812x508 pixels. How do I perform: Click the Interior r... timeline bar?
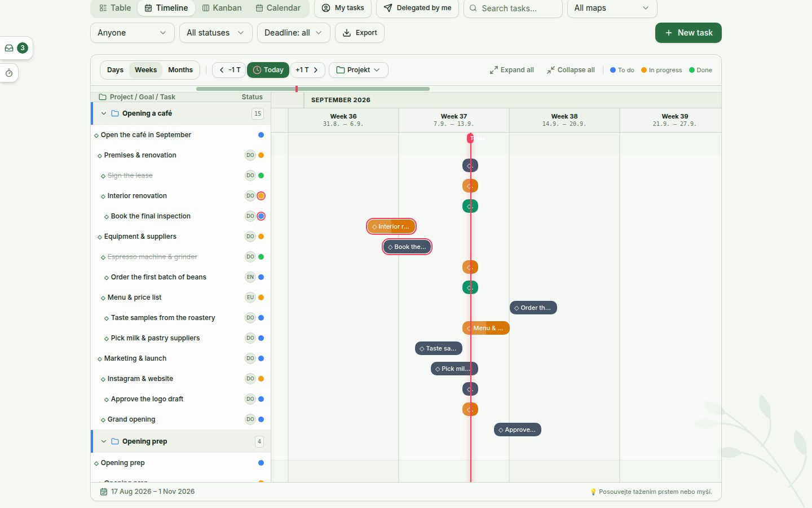click(x=391, y=226)
